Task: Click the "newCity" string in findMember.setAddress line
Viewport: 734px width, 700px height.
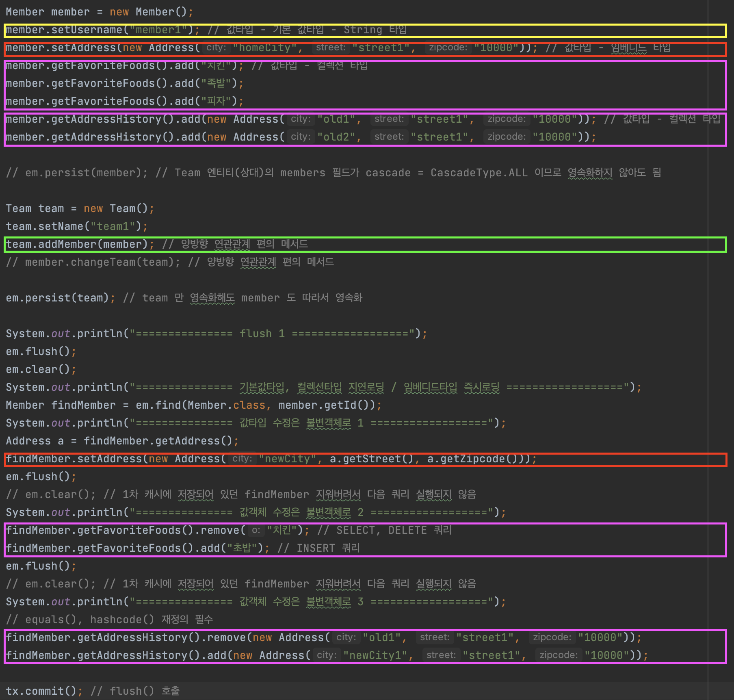Action: point(288,459)
